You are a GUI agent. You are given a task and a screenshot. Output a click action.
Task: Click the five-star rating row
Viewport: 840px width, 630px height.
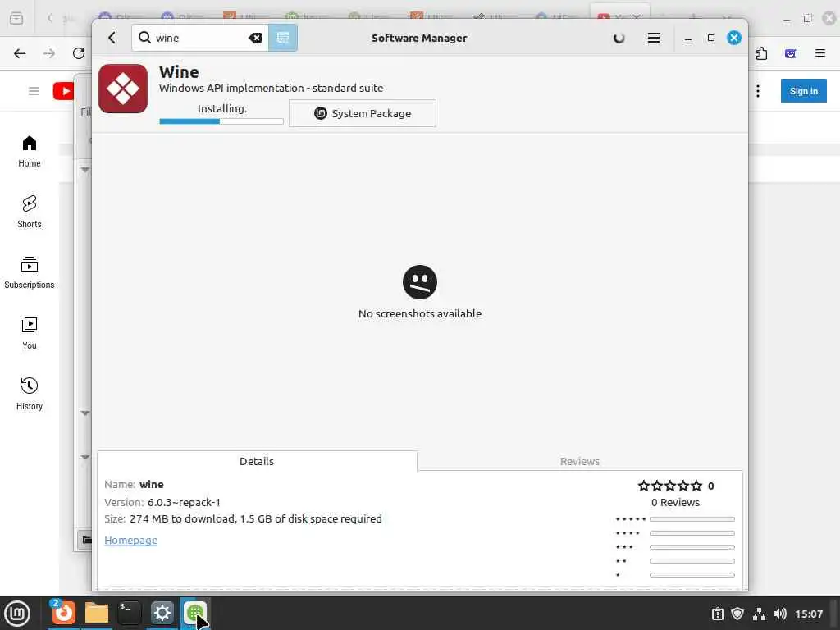point(669,486)
